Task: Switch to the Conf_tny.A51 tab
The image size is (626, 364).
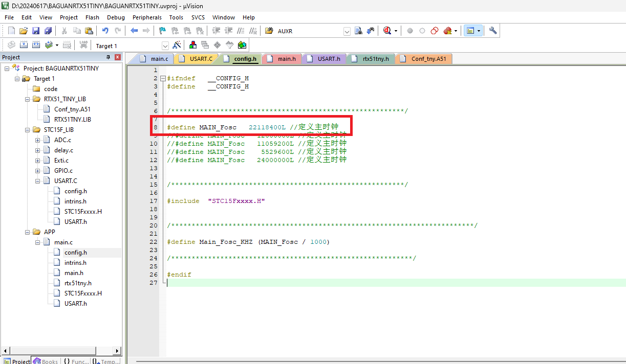Action: (x=423, y=59)
